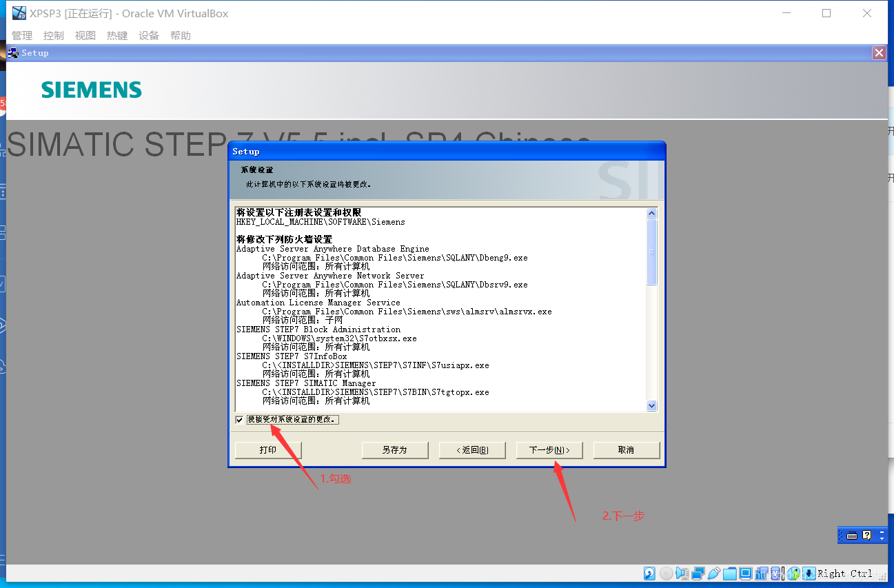This screenshot has height=588, width=894.
Task: Open the 设备 menu in VirtualBox
Action: point(149,35)
